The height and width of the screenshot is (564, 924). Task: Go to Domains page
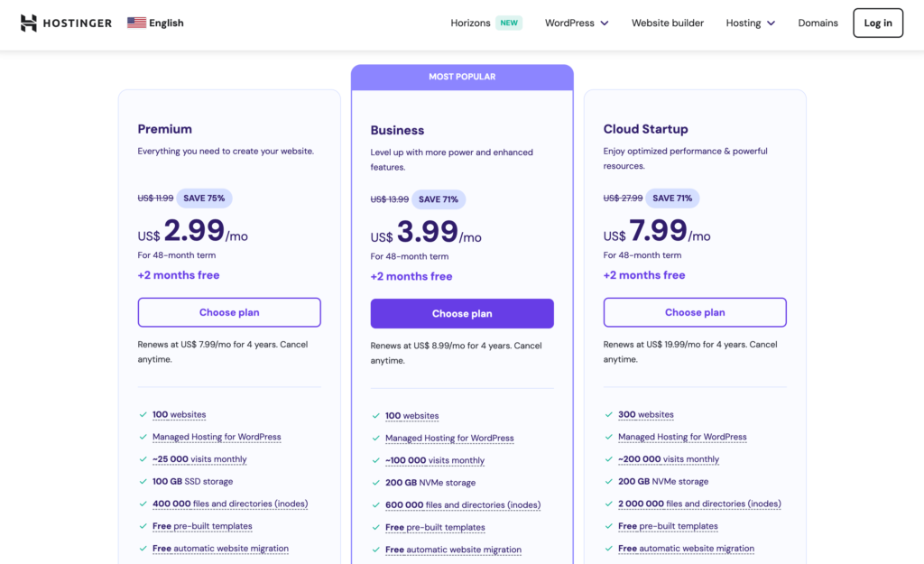[x=818, y=23]
